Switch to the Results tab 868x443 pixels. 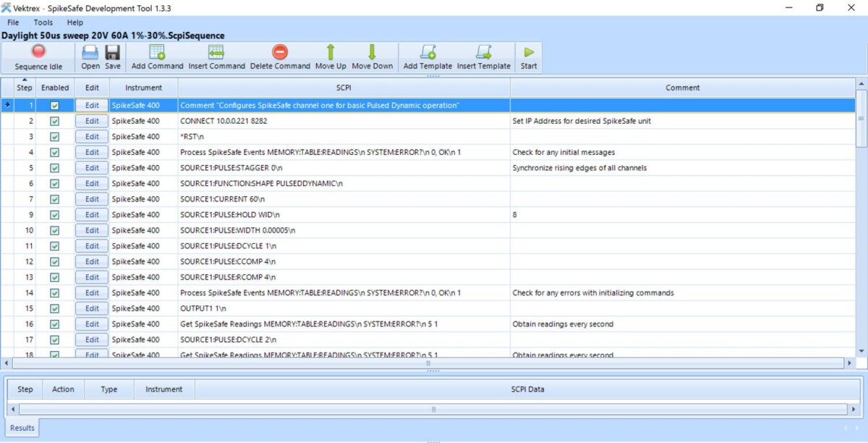pyautogui.click(x=22, y=428)
